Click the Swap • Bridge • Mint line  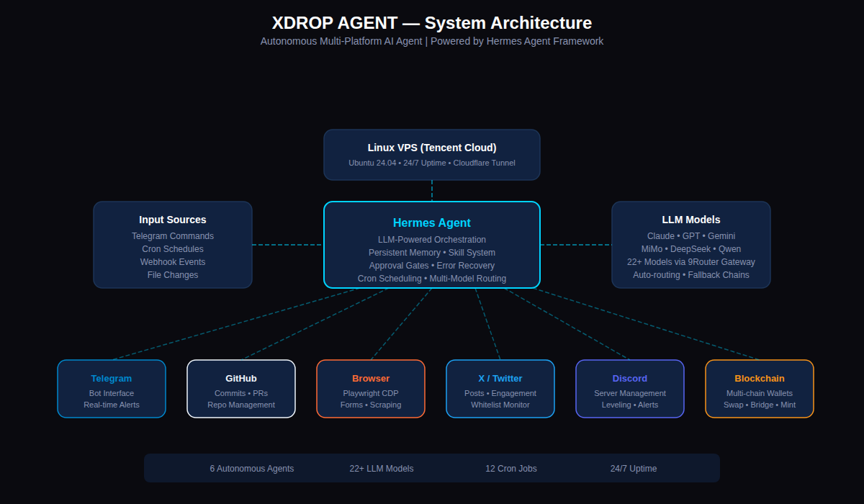coord(760,405)
